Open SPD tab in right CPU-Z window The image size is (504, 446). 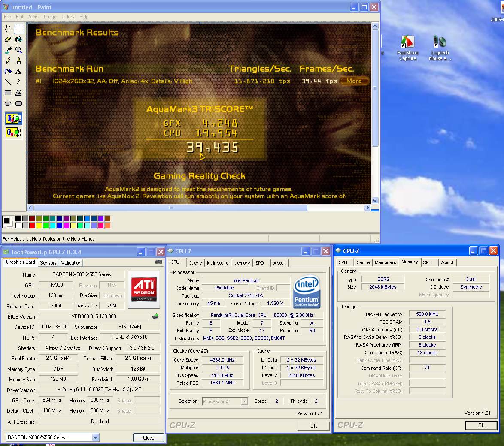click(427, 262)
